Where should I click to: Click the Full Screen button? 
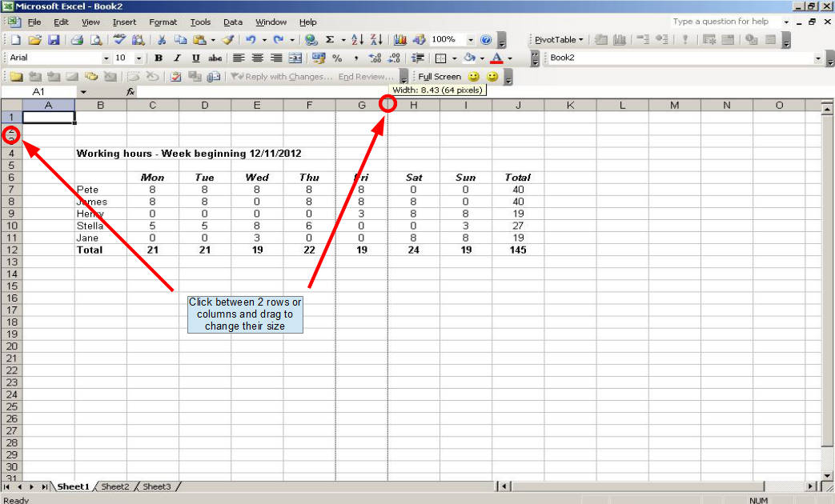[440, 77]
